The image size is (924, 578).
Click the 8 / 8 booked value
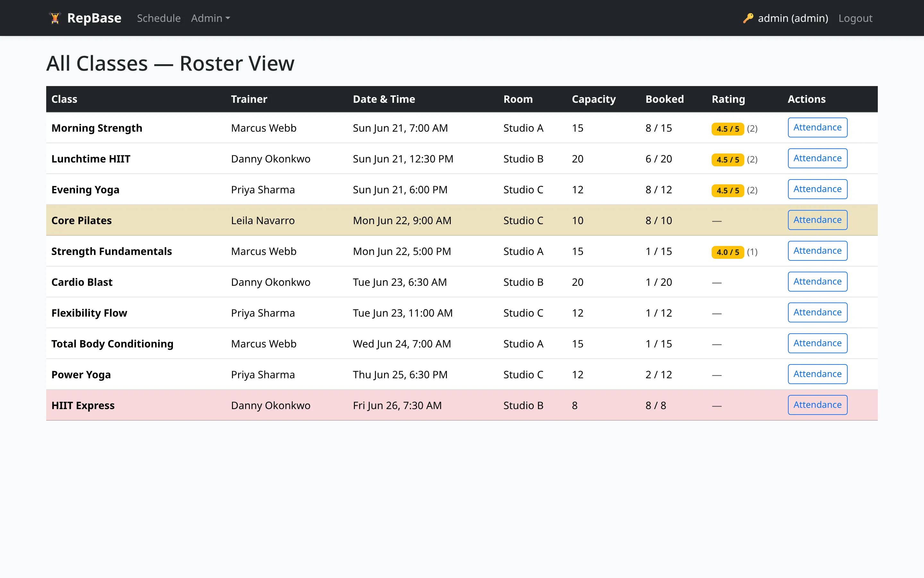(x=655, y=405)
